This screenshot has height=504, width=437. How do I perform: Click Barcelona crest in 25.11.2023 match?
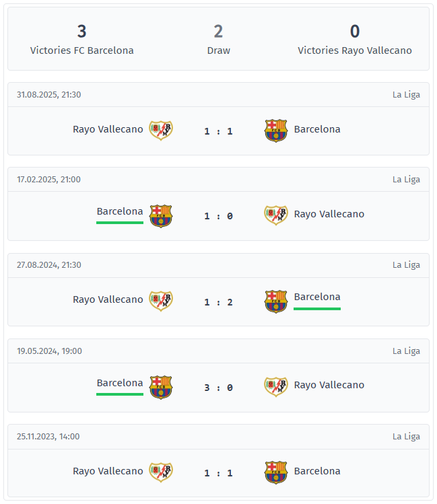[275, 472]
